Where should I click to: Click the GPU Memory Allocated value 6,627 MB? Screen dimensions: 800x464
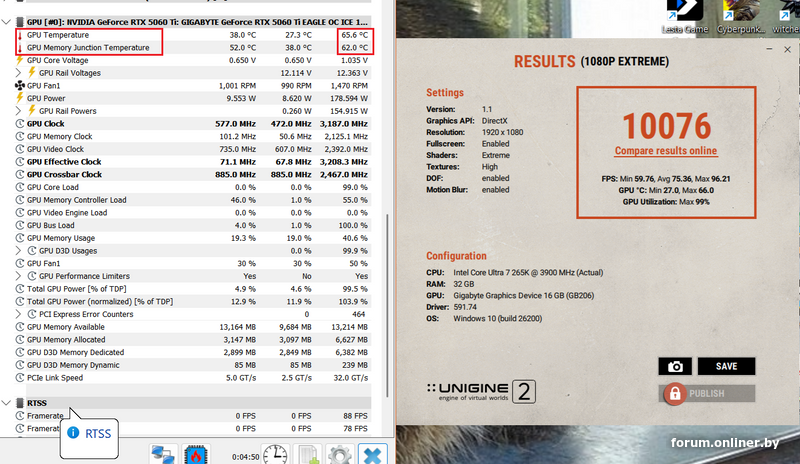click(349, 339)
